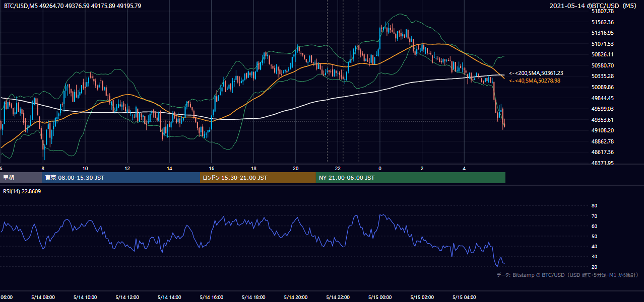Click the RSI 30 level label
This screenshot has width=644, height=302.
tap(594, 257)
